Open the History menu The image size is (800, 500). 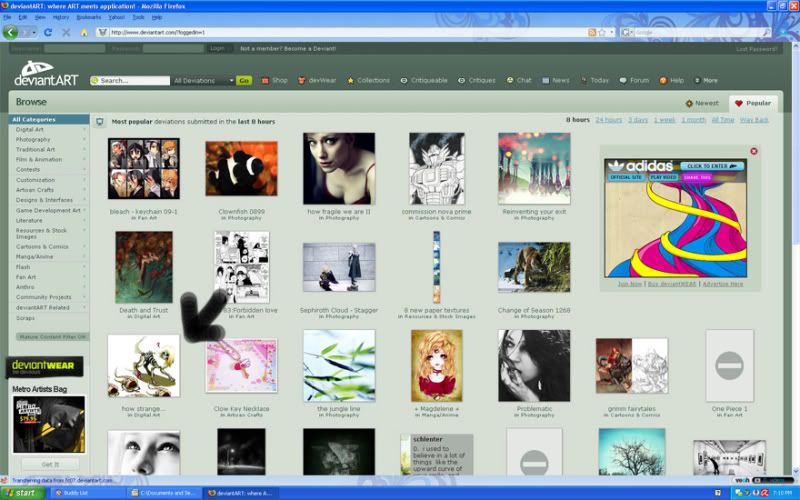pyautogui.click(x=61, y=17)
